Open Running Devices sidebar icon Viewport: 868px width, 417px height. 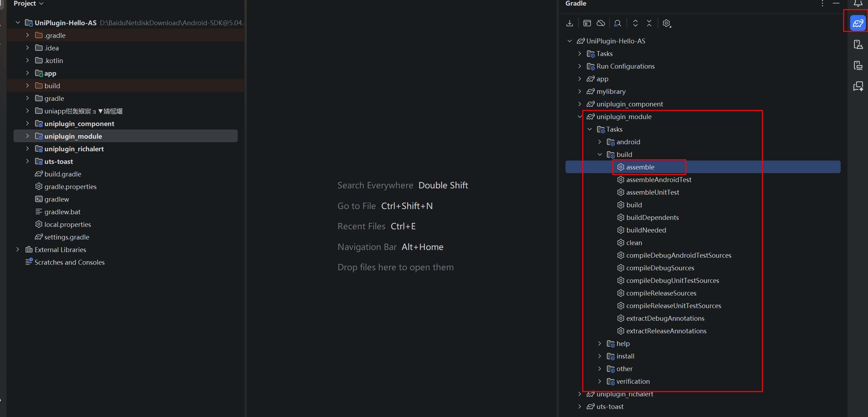point(858,65)
